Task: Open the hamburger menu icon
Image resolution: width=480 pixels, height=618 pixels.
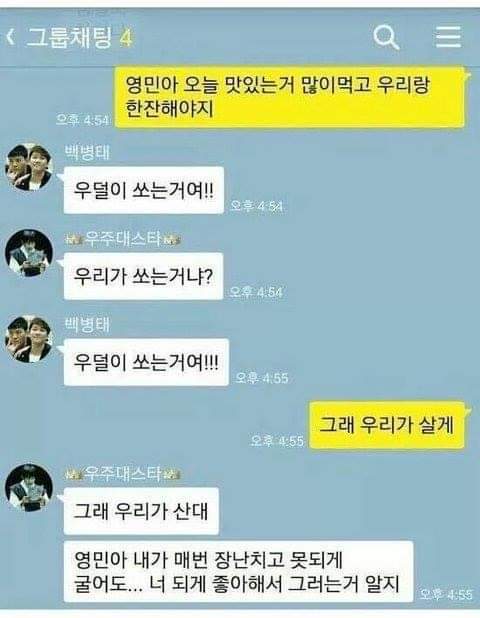Action: click(x=448, y=37)
